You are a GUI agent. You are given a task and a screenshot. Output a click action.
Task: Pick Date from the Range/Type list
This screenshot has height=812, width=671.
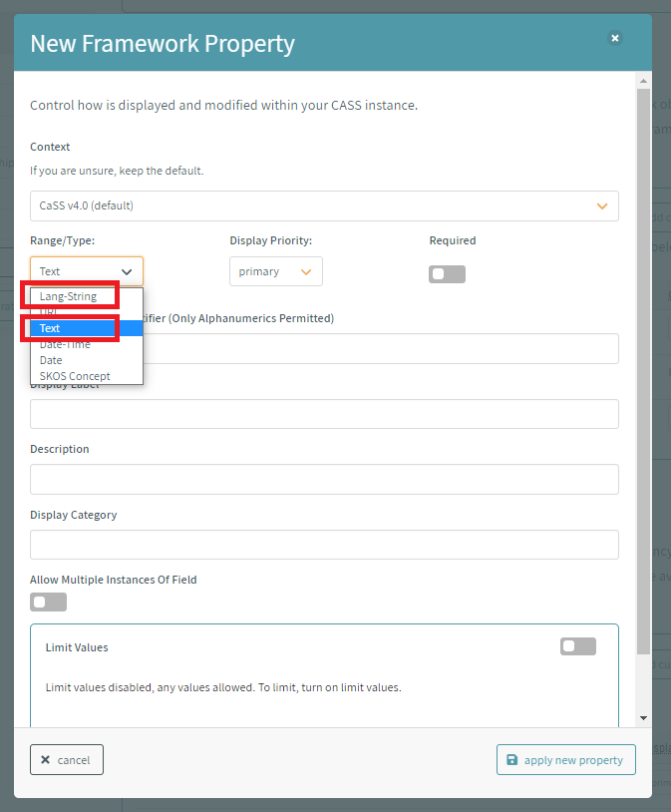tap(52, 360)
